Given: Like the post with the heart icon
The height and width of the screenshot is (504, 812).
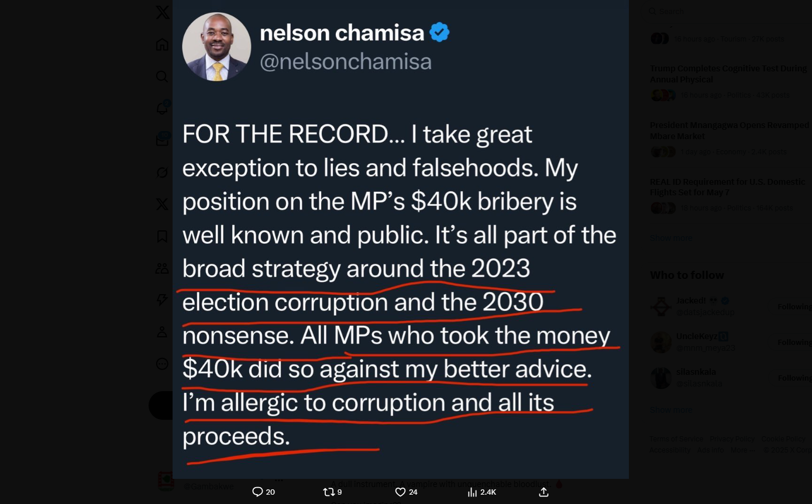Looking at the screenshot, I should [400, 492].
